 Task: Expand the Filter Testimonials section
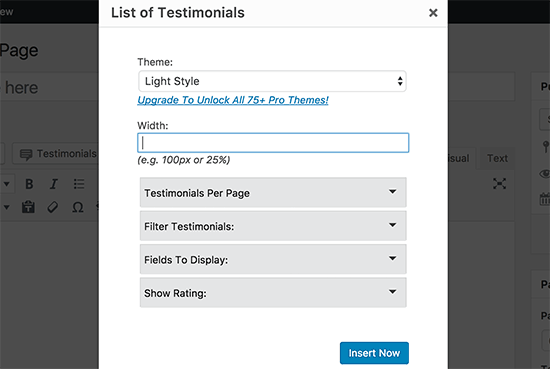point(273,226)
